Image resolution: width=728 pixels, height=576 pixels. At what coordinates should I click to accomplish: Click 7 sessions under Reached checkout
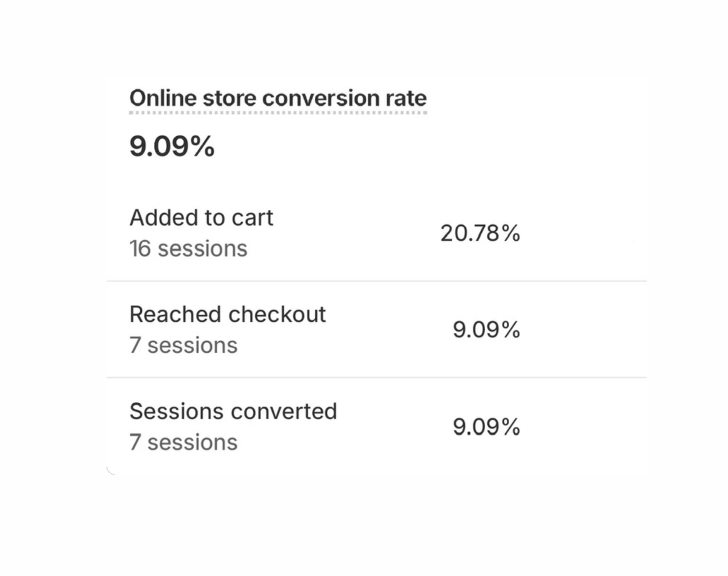(x=183, y=346)
